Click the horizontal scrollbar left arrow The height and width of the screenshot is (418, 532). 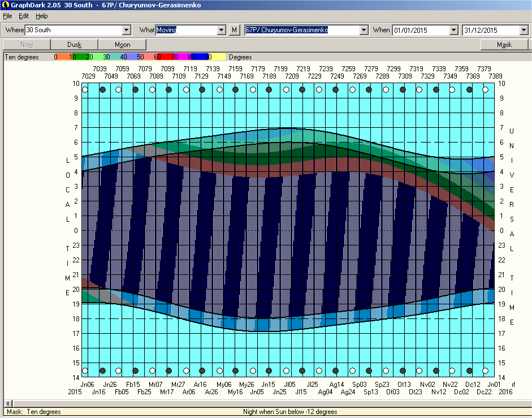tap(7, 403)
